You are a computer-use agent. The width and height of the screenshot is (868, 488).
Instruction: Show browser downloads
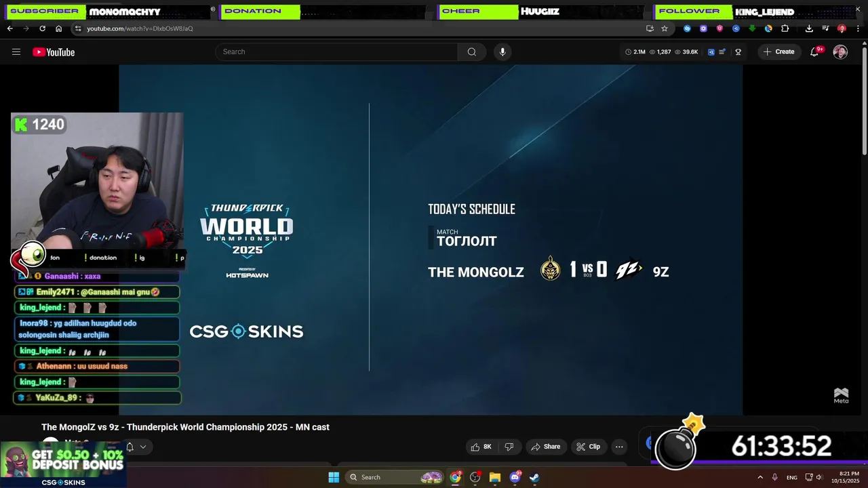809,28
